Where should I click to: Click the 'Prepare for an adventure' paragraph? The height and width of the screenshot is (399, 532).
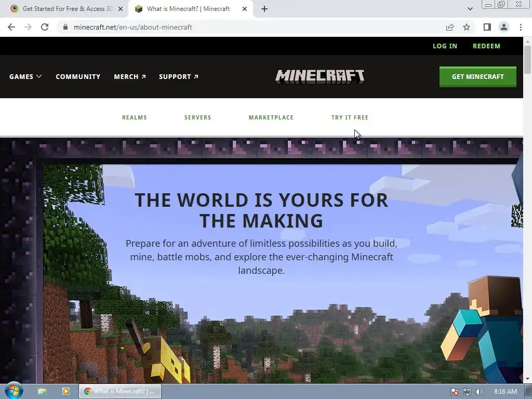coord(261,257)
